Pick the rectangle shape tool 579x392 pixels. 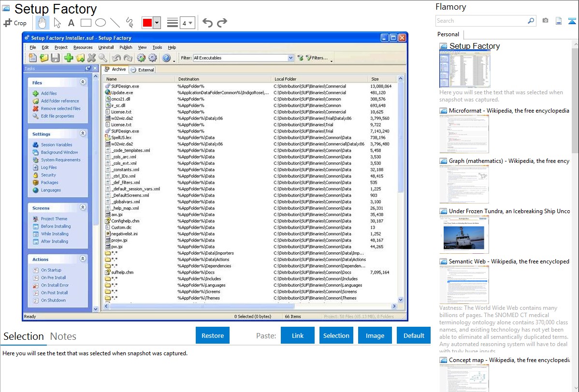pos(86,23)
